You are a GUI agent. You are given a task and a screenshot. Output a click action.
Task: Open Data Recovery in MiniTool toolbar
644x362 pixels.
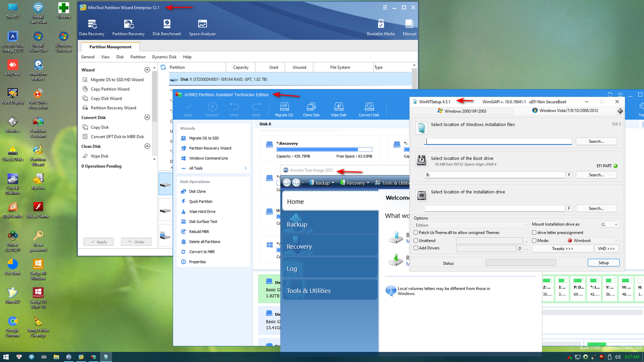(92, 28)
